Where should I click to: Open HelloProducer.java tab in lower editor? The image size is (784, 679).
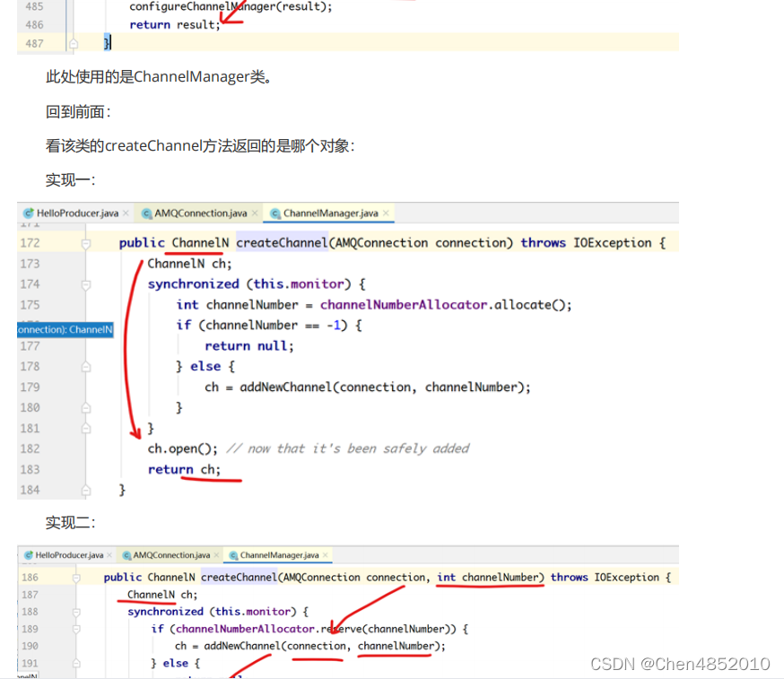tap(69, 555)
